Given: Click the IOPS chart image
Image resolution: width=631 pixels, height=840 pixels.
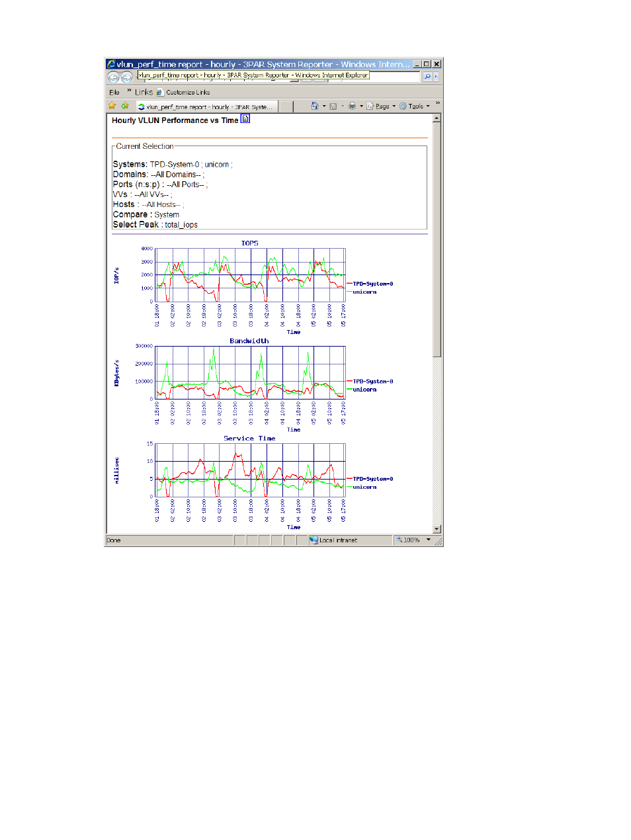Looking at the screenshot, I should click(x=254, y=288).
